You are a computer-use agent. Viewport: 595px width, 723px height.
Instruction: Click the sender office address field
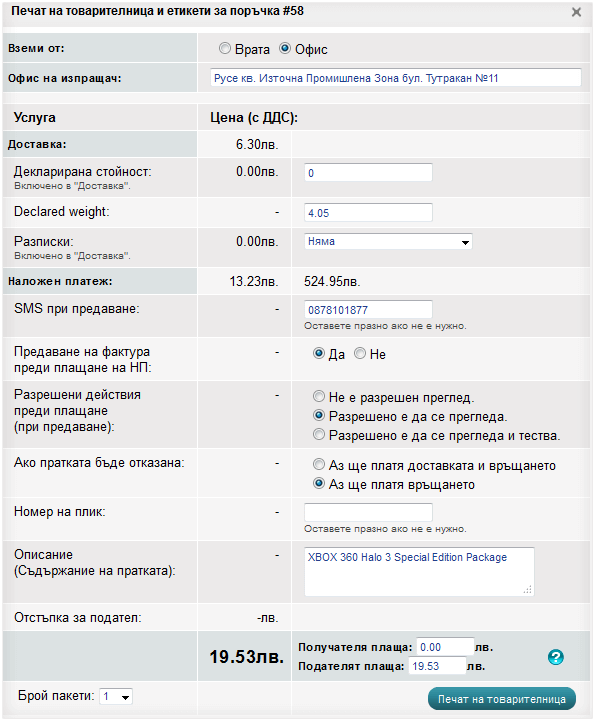[x=396, y=78]
